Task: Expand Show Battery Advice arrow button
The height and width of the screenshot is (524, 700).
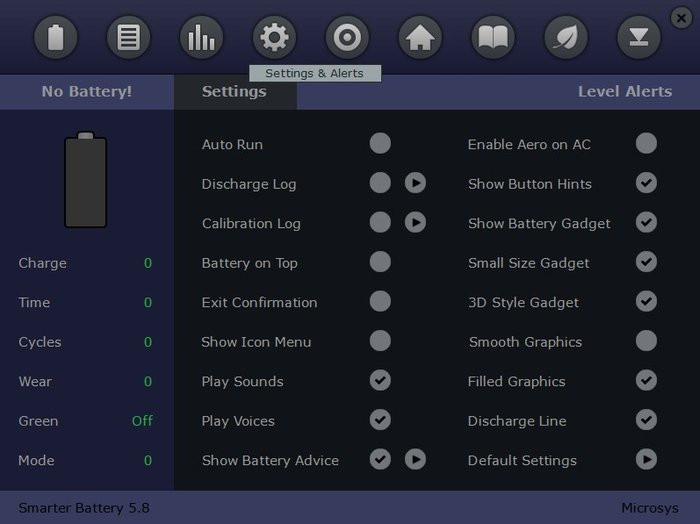Action: pyautogui.click(x=415, y=460)
